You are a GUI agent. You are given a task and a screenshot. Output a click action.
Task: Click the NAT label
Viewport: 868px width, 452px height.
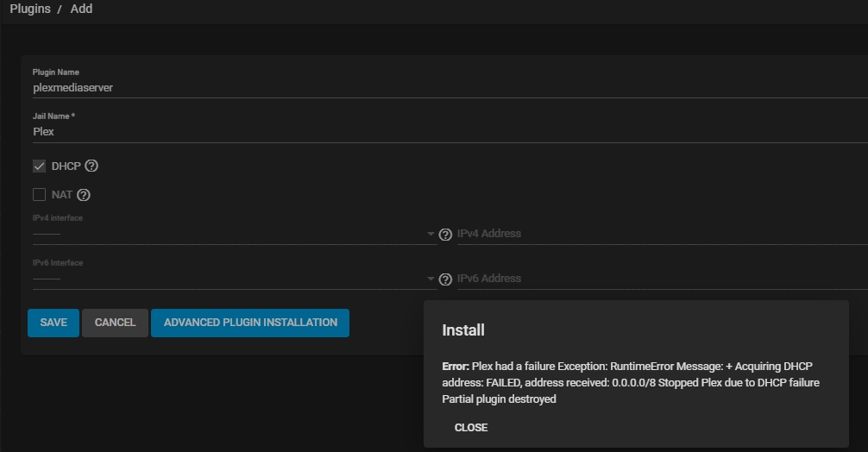click(62, 195)
